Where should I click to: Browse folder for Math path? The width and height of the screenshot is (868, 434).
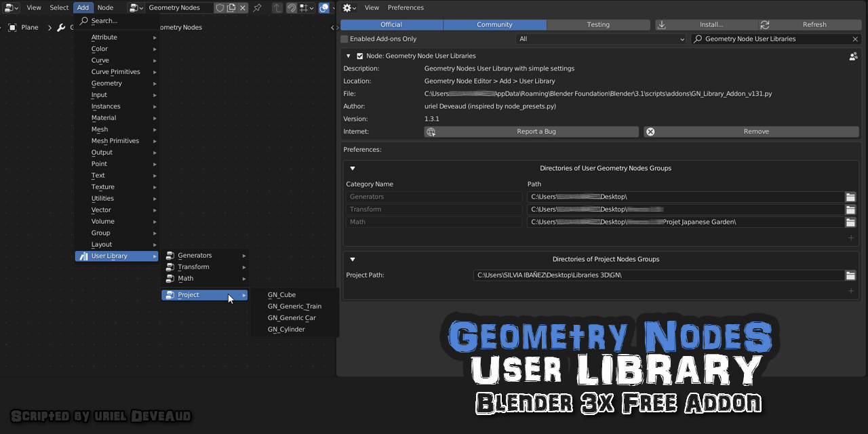point(850,222)
